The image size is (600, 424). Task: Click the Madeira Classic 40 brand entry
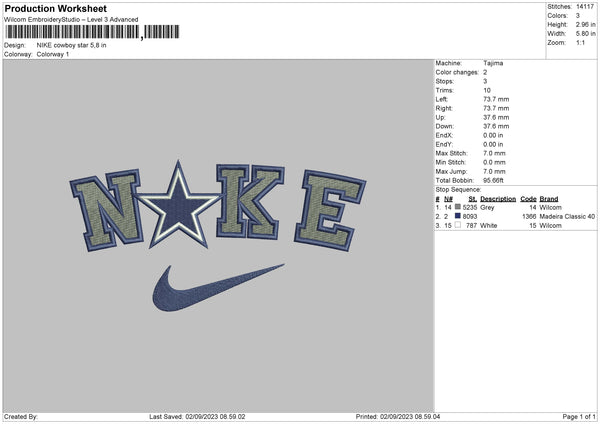coord(567,217)
